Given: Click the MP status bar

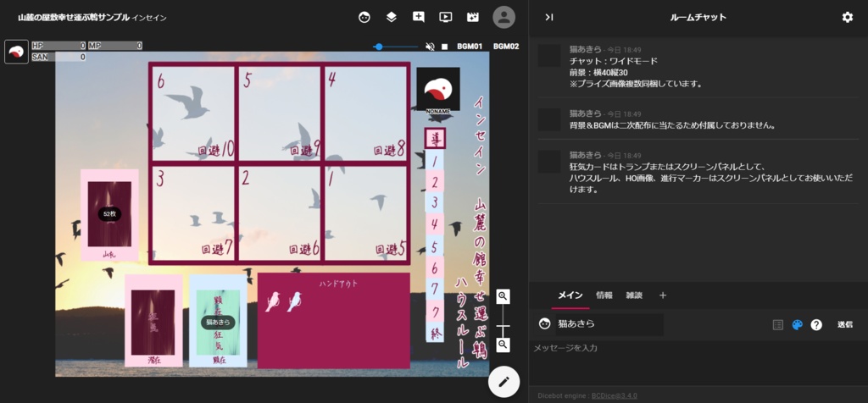Looking at the screenshot, I should (115, 46).
